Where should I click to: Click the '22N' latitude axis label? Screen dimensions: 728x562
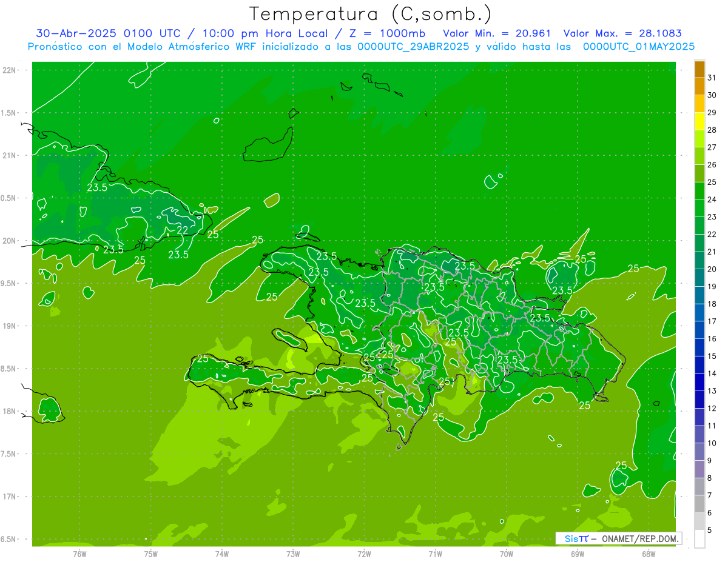pyautogui.click(x=9, y=70)
